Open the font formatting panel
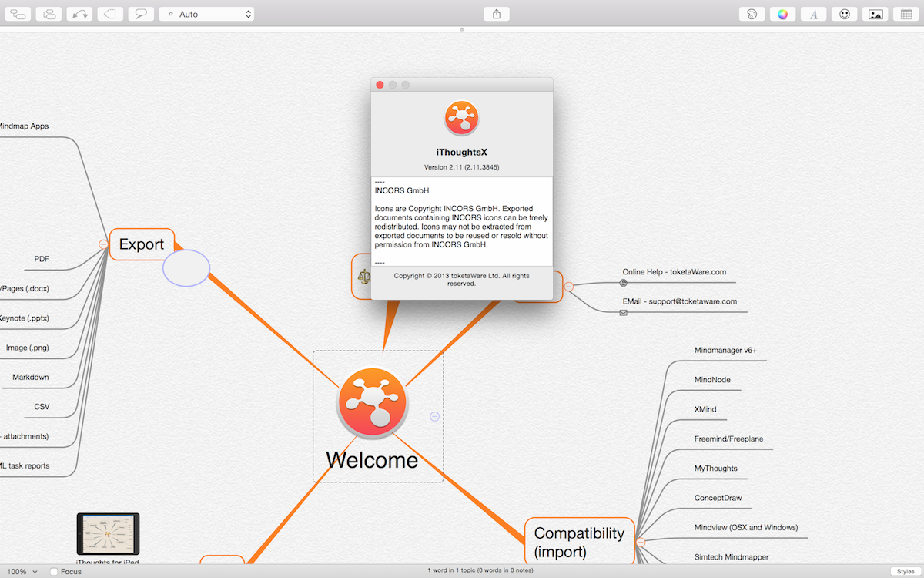 pos(814,14)
